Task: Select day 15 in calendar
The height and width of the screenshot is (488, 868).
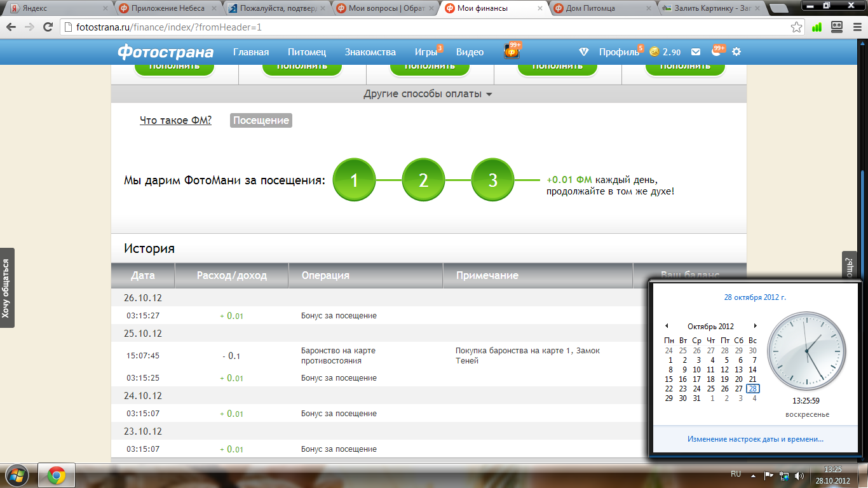Action: tap(668, 379)
